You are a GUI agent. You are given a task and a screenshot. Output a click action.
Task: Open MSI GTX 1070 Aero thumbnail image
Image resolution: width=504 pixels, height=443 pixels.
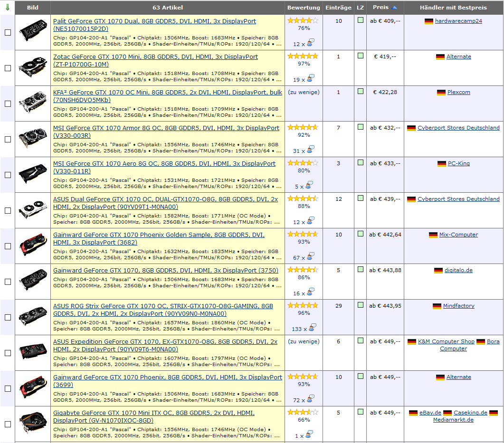33,173
